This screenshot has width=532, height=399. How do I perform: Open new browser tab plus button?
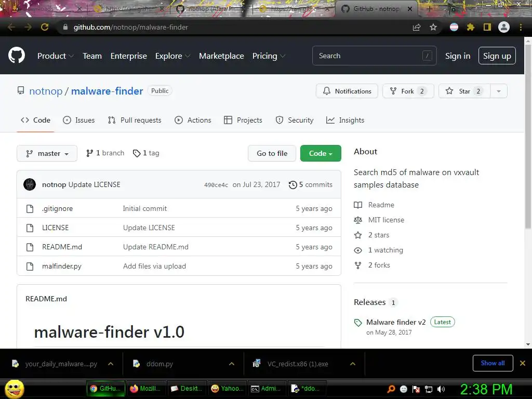pyautogui.click(x=429, y=9)
